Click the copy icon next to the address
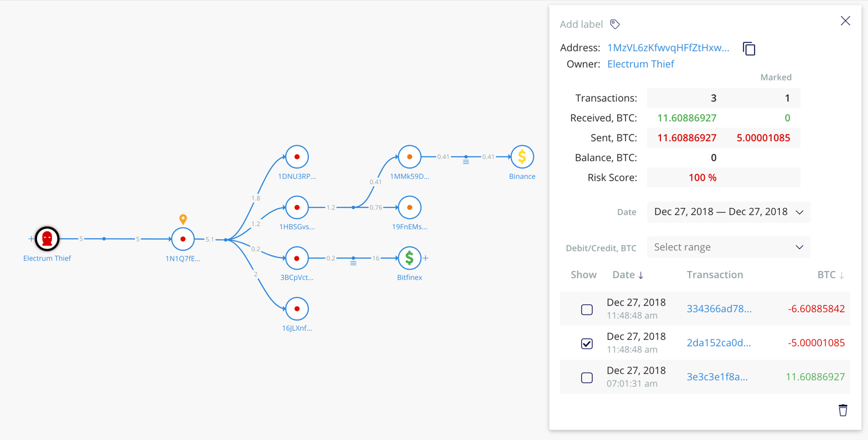The image size is (868, 440). 749,48
